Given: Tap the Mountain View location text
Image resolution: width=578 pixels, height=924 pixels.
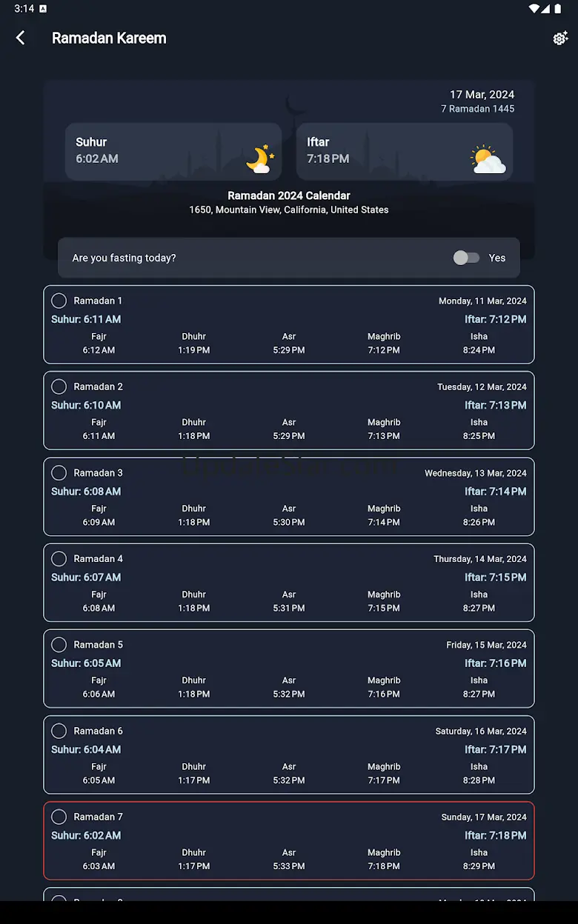Looking at the screenshot, I should (289, 210).
